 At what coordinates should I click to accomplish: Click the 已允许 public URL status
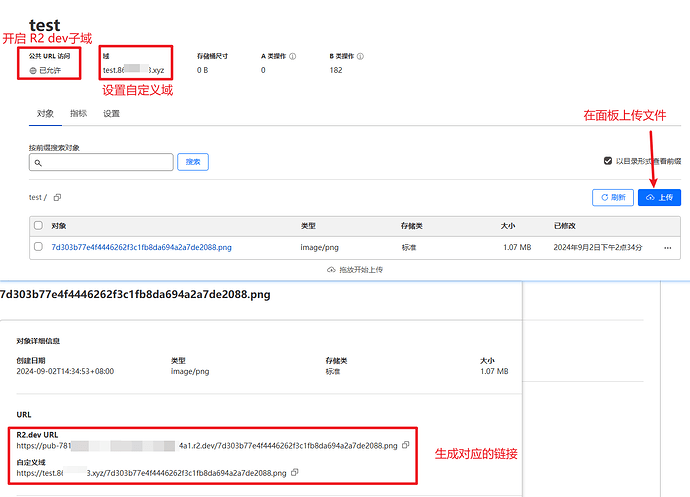(50, 70)
